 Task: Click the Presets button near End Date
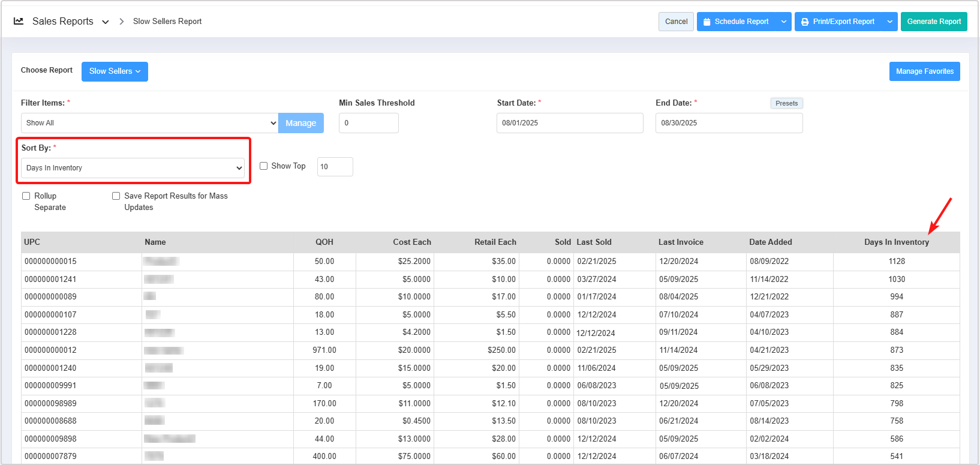(786, 103)
